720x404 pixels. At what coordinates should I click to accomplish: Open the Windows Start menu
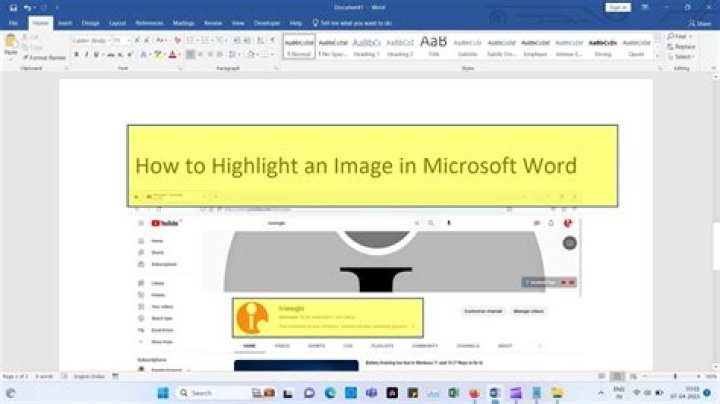(x=163, y=393)
